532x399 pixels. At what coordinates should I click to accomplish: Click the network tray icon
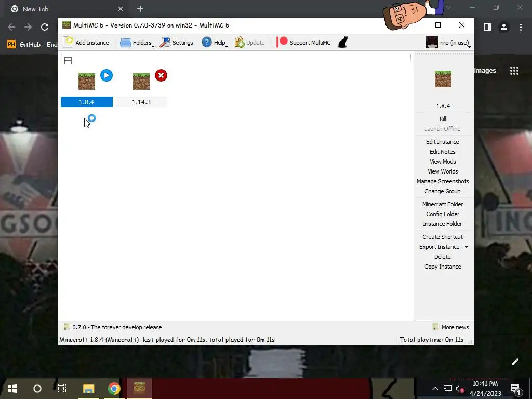point(447,389)
